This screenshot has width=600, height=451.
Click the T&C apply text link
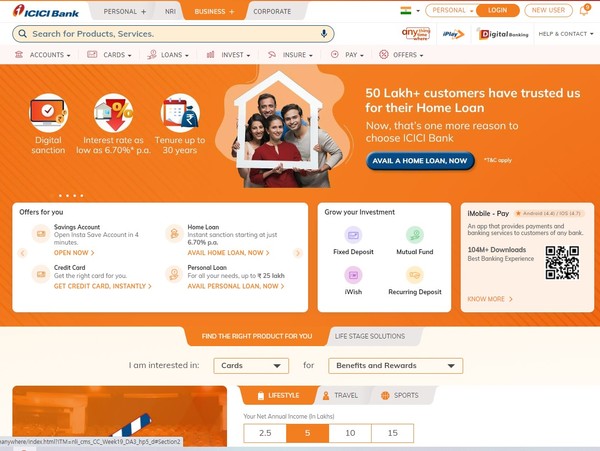[x=497, y=160]
